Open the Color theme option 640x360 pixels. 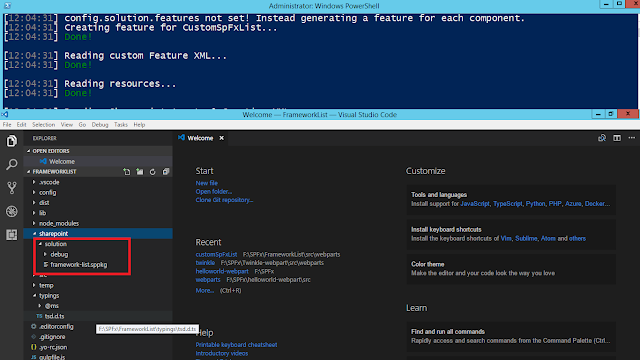[511, 269]
